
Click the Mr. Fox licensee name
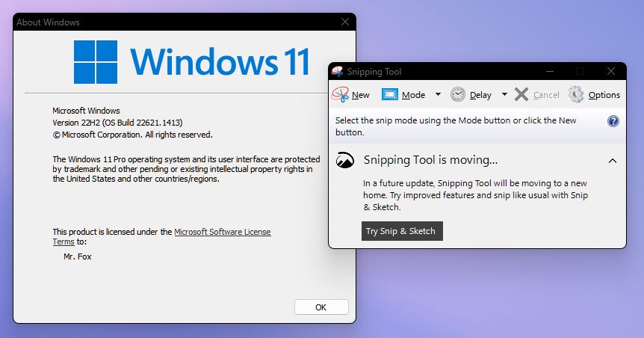point(78,256)
